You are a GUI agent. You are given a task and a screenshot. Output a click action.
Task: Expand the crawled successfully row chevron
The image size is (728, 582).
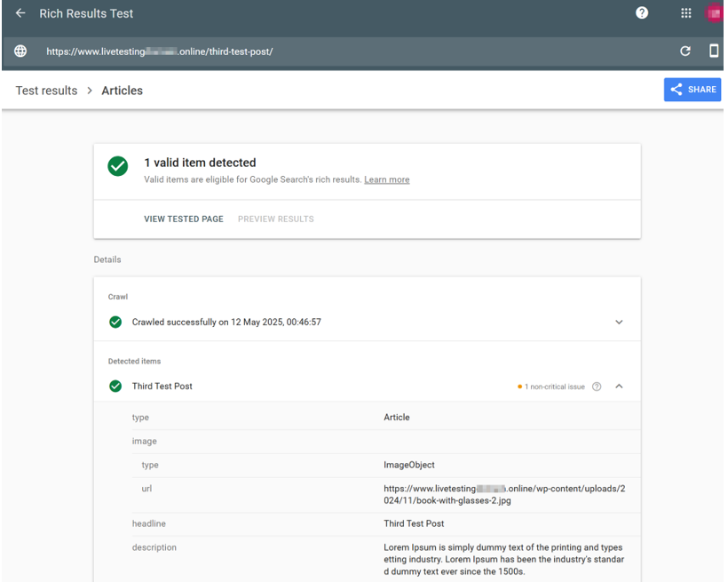pos(619,322)
